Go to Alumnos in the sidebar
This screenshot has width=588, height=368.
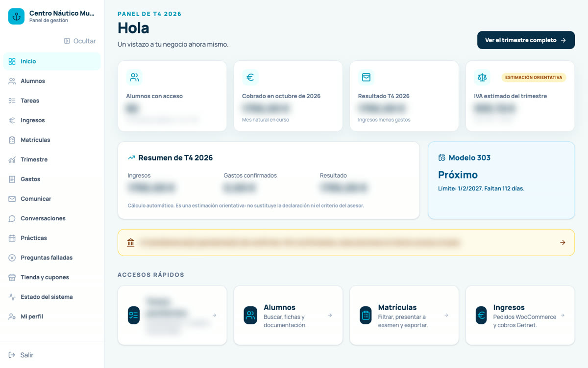(52, 81)
